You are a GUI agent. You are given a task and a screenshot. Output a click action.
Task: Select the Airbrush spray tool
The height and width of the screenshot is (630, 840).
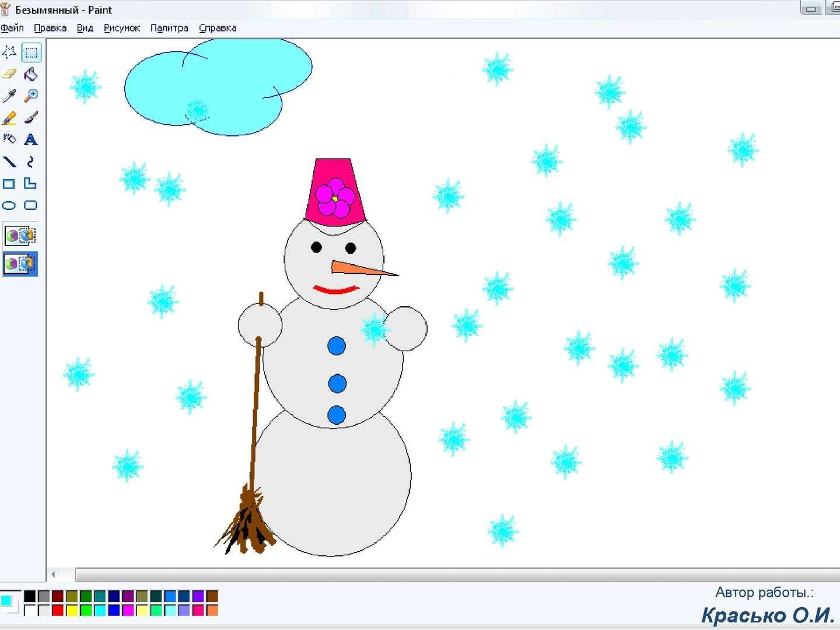coord(9,139)
